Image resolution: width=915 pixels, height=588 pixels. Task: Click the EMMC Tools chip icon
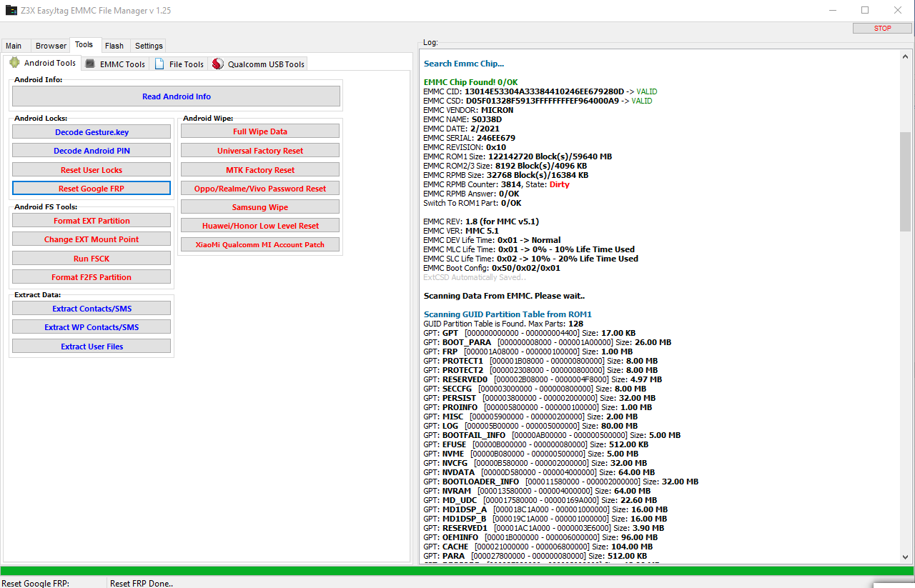click(x=90, y=64)
